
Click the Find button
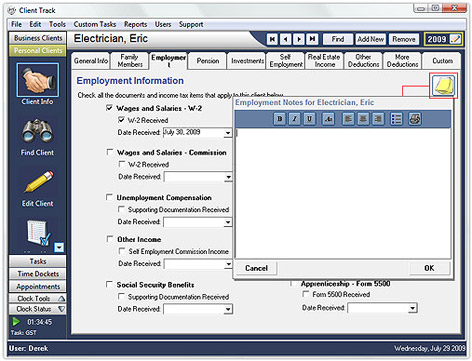(338, 39)
